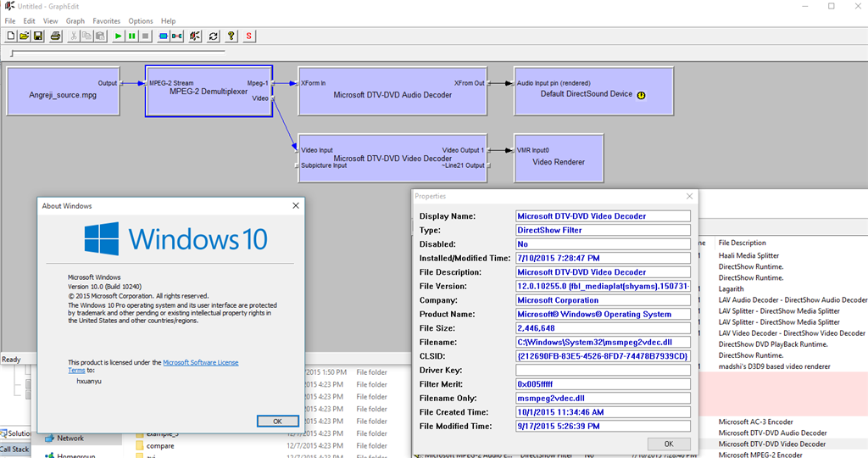This screenshot has width=868, height=458.
Task: Open the Options menu
Action: point(141,21)
